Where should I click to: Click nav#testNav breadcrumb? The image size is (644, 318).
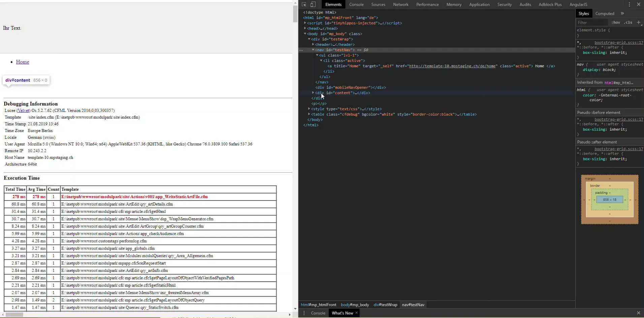413,305
